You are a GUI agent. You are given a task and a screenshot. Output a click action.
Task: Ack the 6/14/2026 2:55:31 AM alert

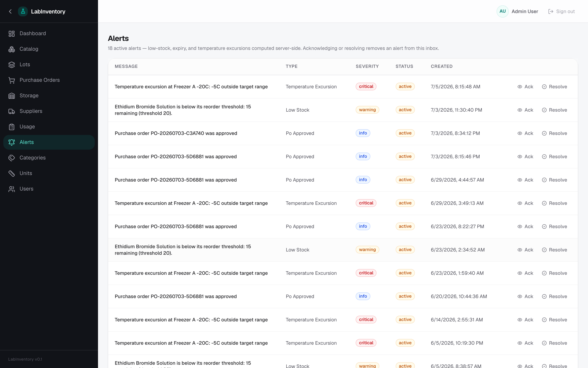(x=525, y=320)
